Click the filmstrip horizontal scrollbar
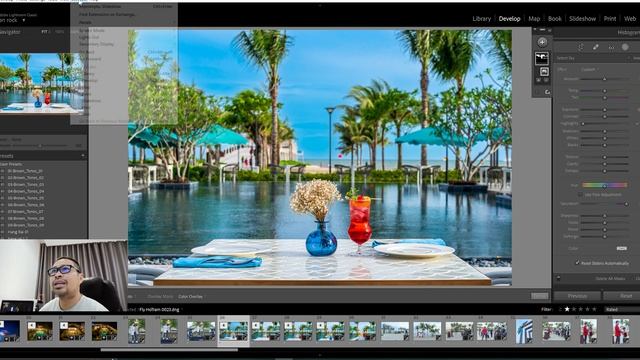Screen dimensions: 640x360 [x=169, y=350]
